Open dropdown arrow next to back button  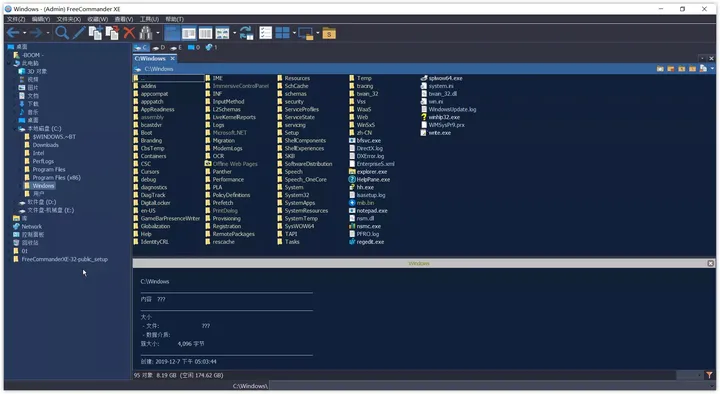(x=24, y=33)
